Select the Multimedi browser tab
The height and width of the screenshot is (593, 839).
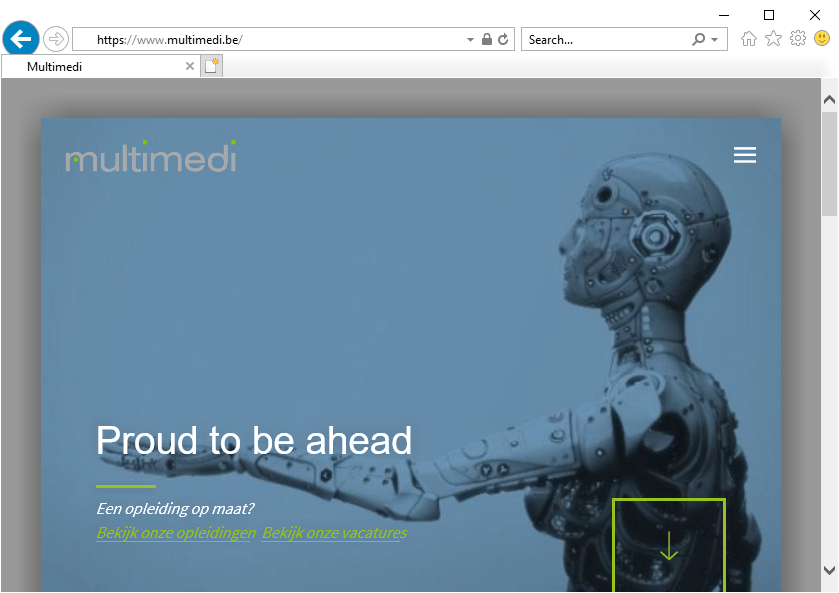(101, 66)
